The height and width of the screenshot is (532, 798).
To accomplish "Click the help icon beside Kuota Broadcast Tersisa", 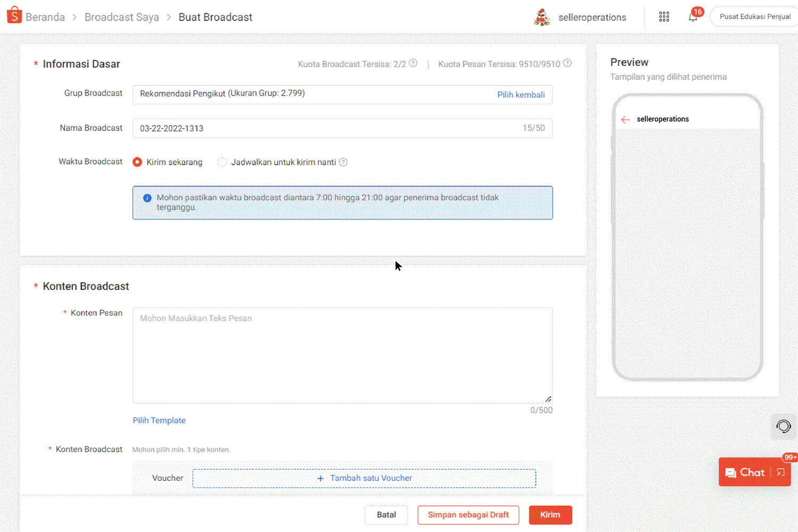I will click(414, 63).
